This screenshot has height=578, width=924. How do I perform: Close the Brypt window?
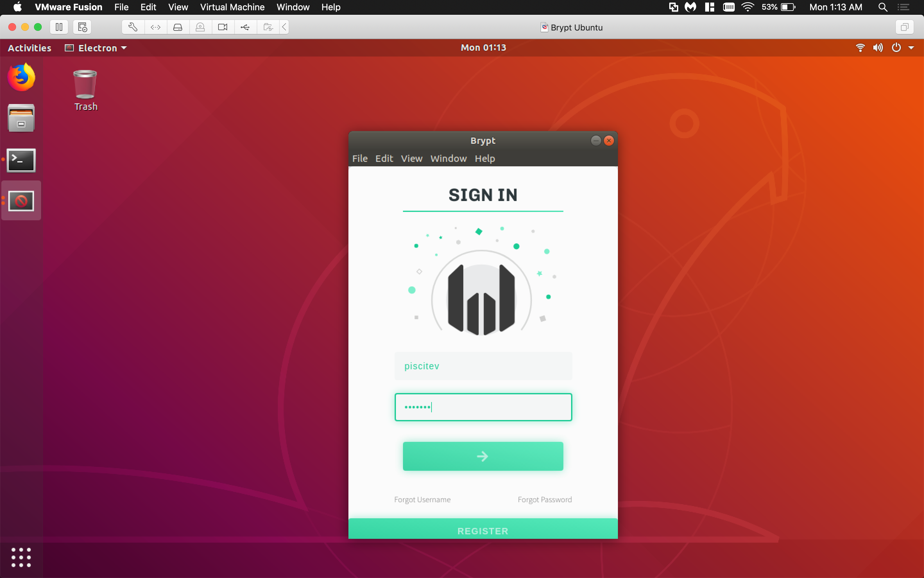click(x=609, y=141)
